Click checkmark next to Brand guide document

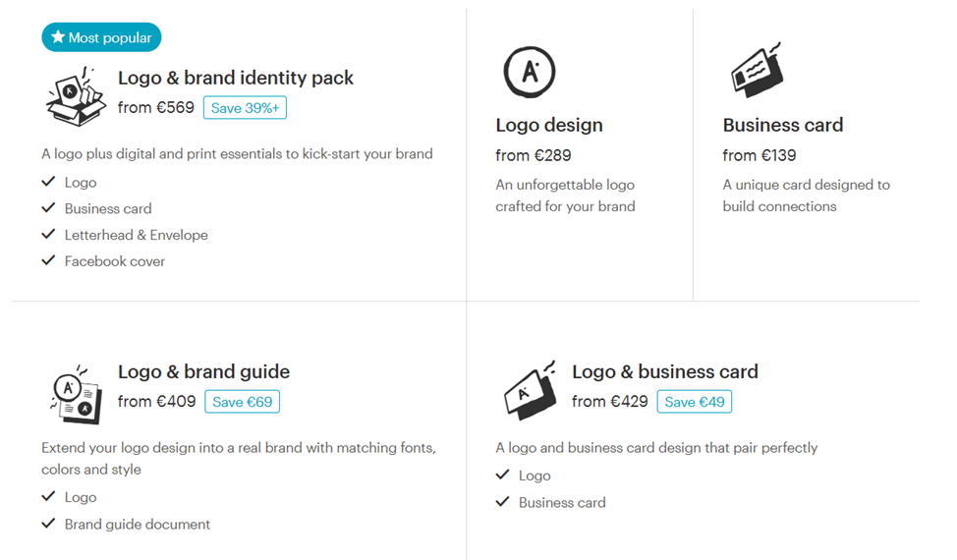[x=48, y=524]
